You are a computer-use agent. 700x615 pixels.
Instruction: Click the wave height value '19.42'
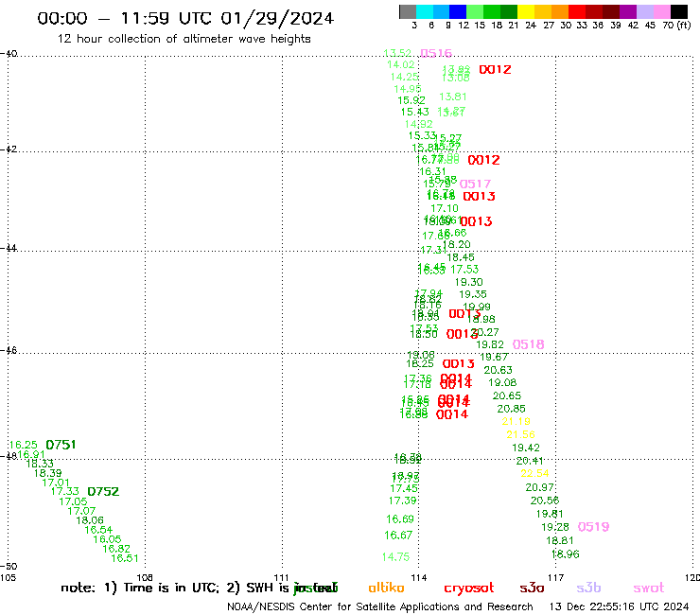tap(525, 448)
